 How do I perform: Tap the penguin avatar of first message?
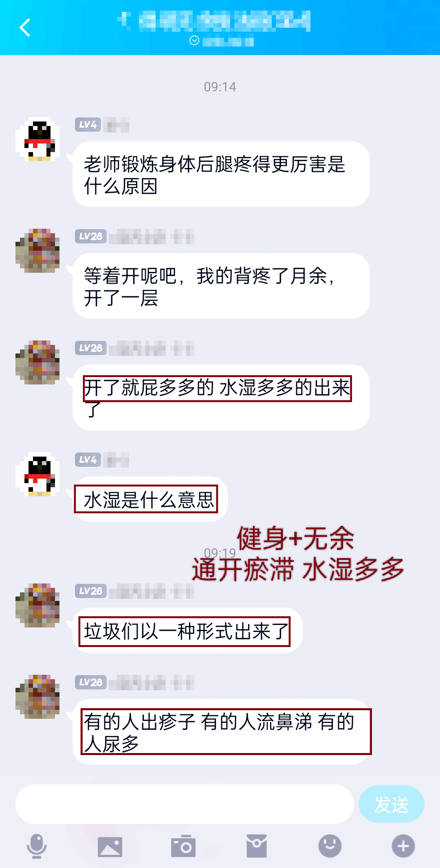pyautogui.click(x=37, y=139)
